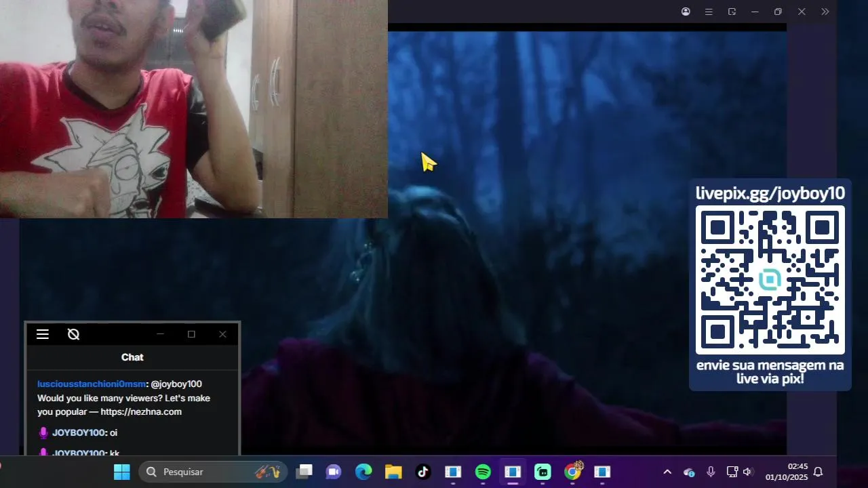The height and width of the screenshot is (488, 868).
Task: Maximize the Chat window
Action: point(191,334)
